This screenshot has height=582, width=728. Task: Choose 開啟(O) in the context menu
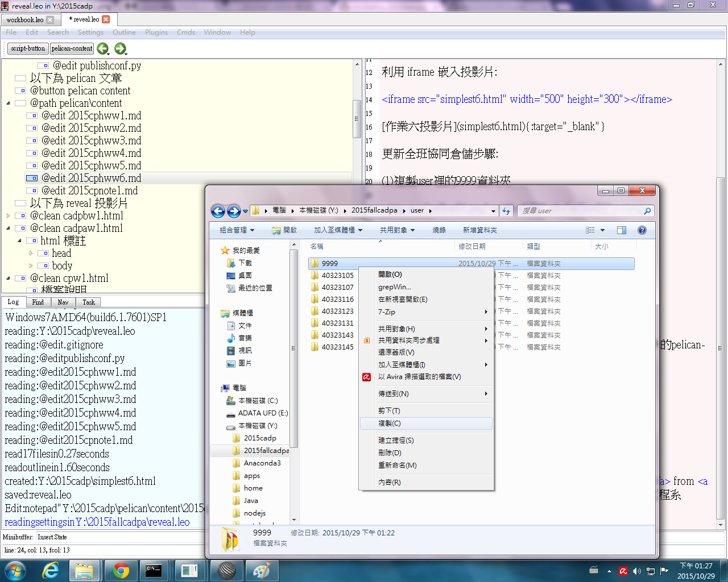[427, 275]
